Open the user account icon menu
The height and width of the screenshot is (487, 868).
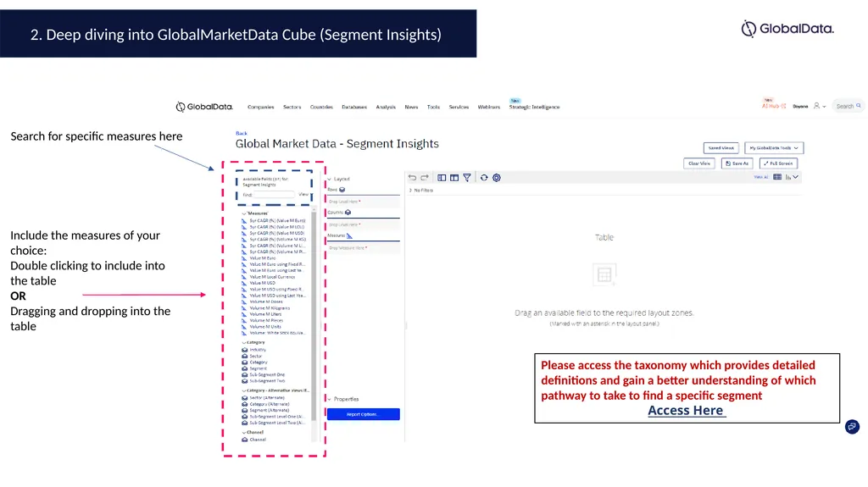(820, 106)
